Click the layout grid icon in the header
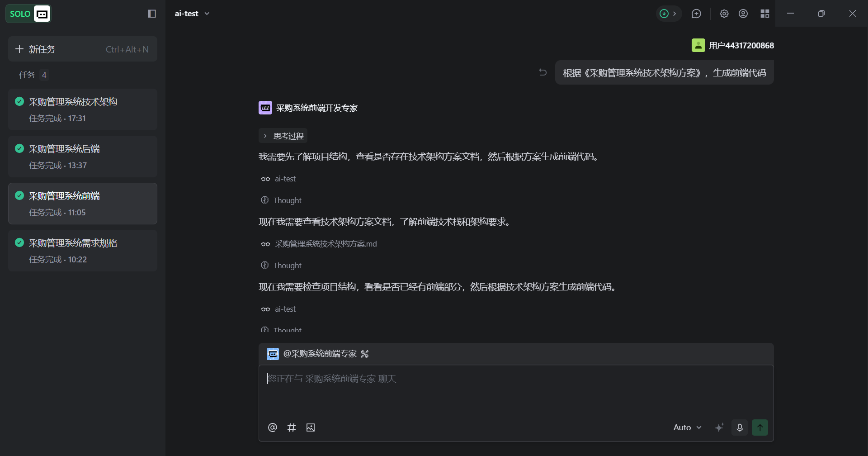The height and width of the screenshot is (456, 868). coord(765,14)
